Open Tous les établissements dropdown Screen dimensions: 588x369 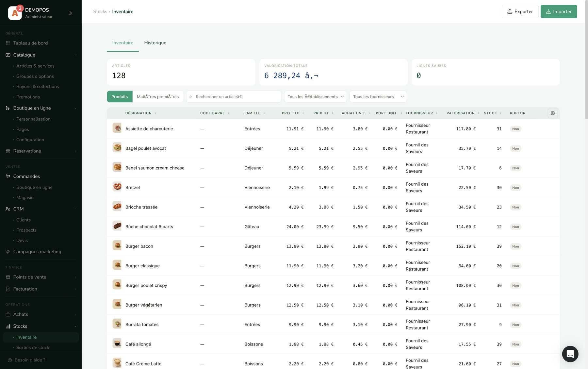coord(316,97)
